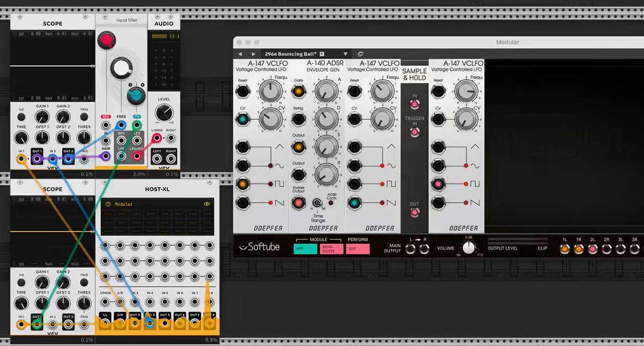The height and width of the screenshot is (346, 644).
Task: Click the second A-147 sawtooth output jack
Action: click(x=354, y=203)
